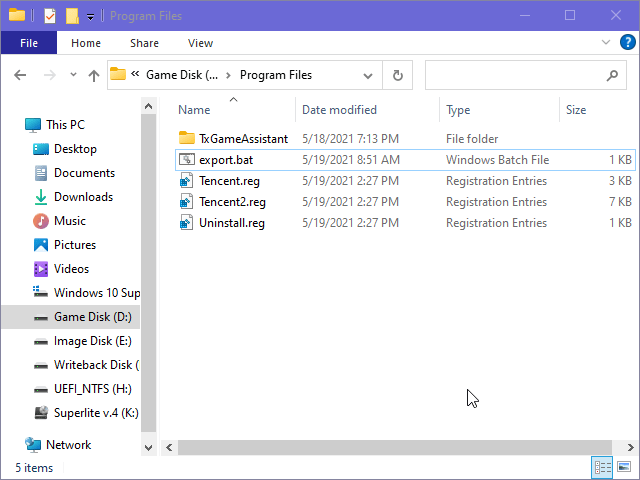Click the Forward navigation arrow
Viewport: 640px width, 480px height.
click(x=50, y=75)
